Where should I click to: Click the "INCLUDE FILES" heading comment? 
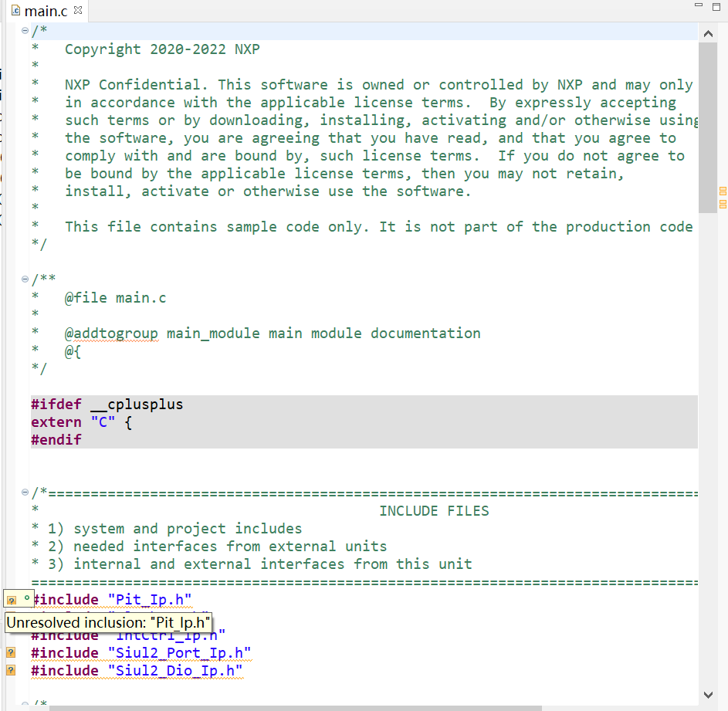click(x=434, y=511)
